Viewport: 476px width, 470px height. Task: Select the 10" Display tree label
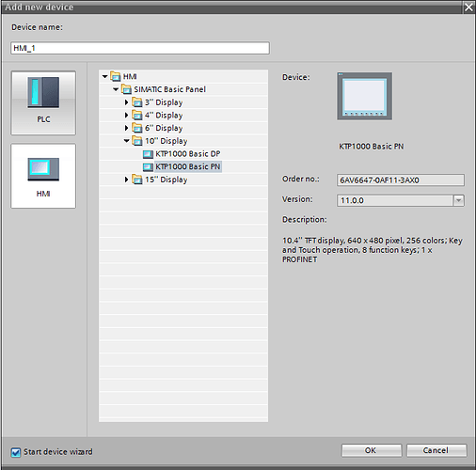point(167,141)
